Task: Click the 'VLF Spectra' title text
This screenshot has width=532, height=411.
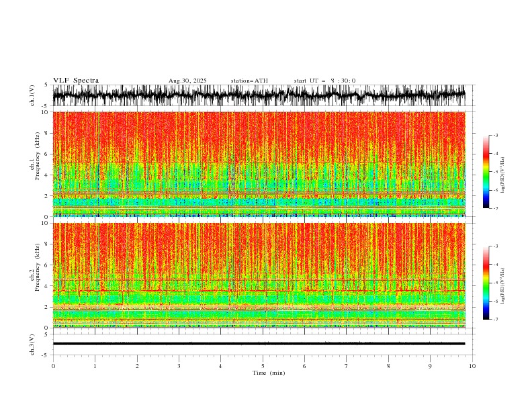Action: click(x=76, y=81)
